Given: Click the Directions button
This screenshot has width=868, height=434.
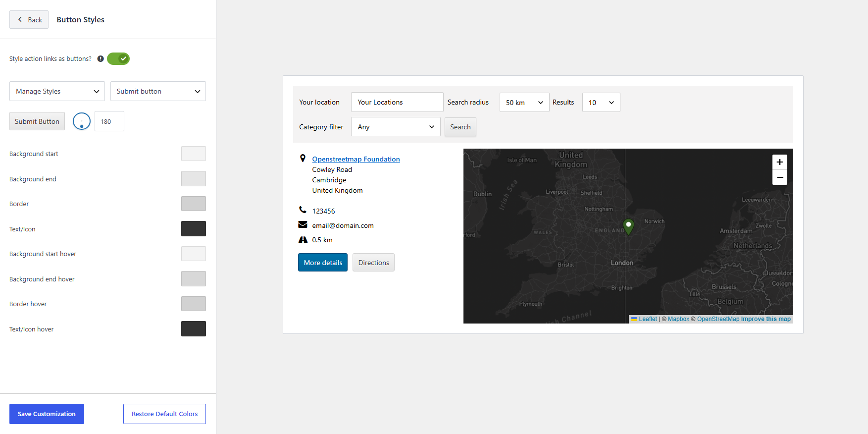Looking at the screenshot, I should tap(374, 263).
